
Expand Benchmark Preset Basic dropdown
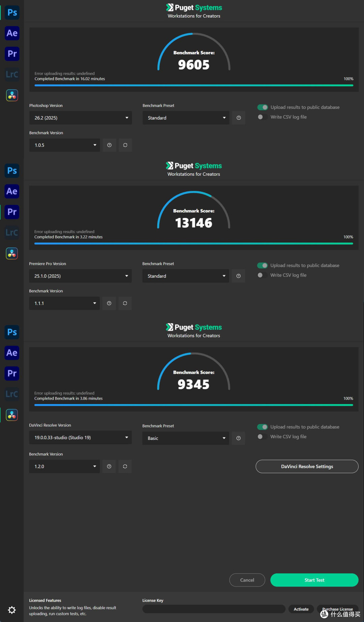tap(186, 438)
